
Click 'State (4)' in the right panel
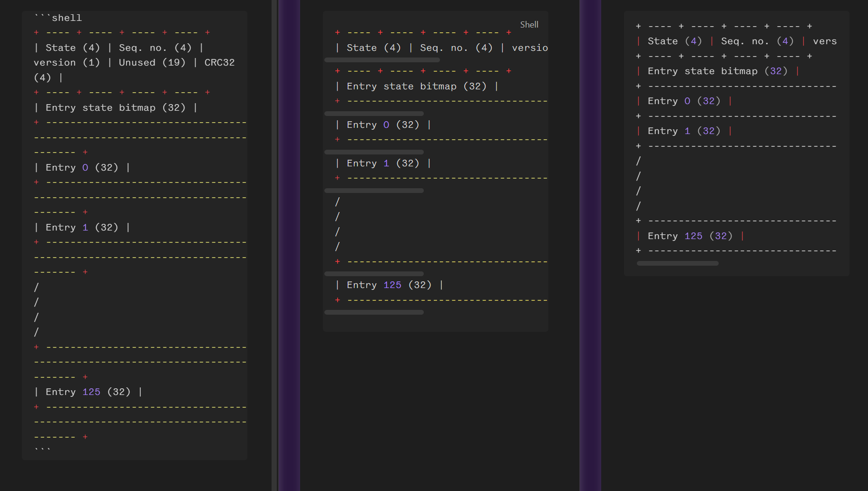[x=675, y=41]
